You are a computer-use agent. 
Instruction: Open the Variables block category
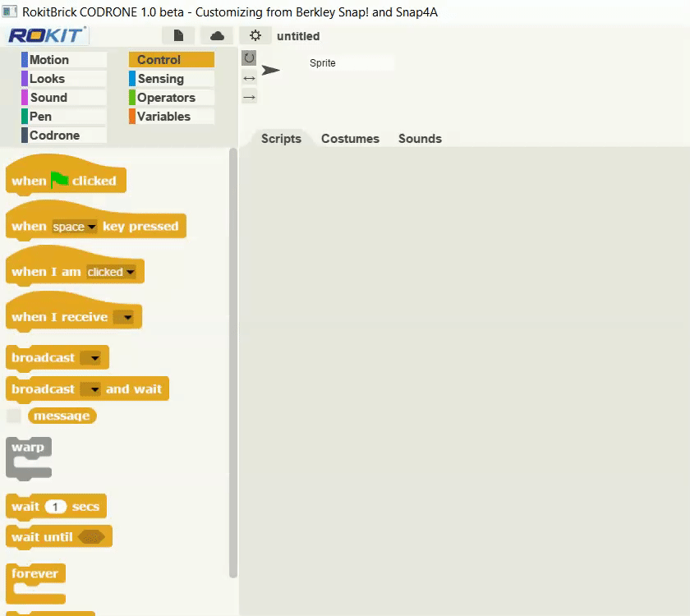[x=172, y=117]
